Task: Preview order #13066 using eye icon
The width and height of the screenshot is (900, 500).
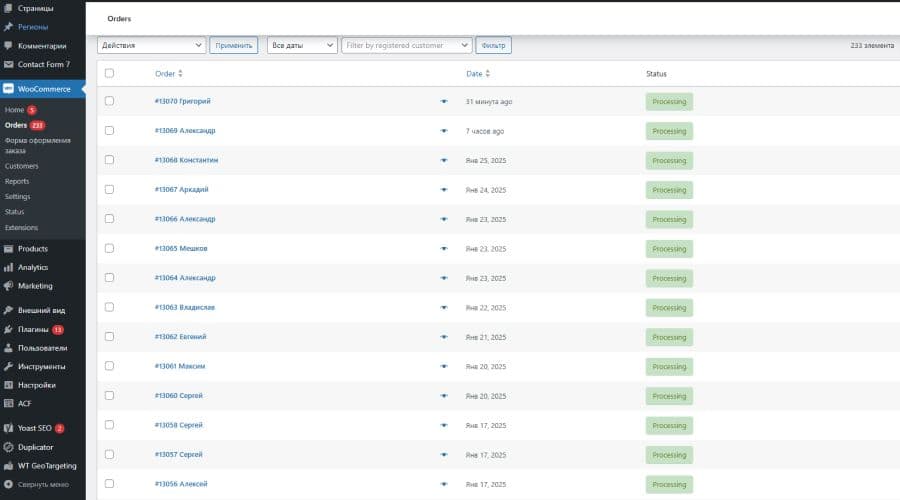Action: pos(444,219)
